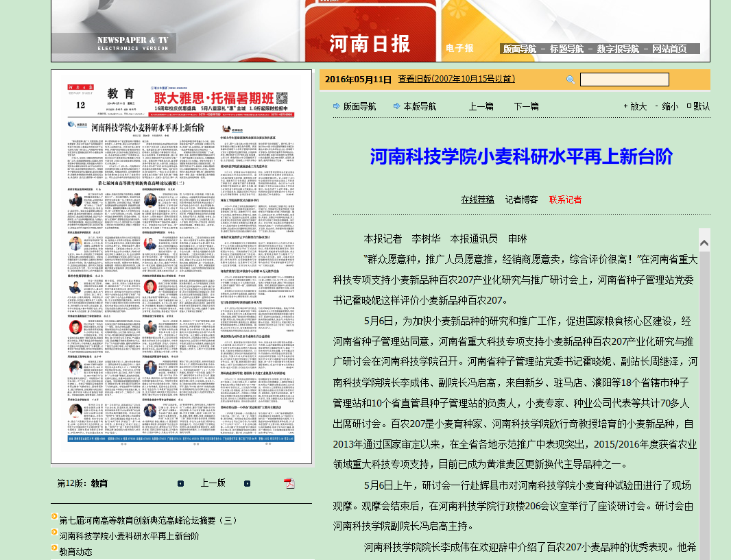731x560 pixels.
Task: Click the left arrow previous-page icon
Action: coord(181,483)
